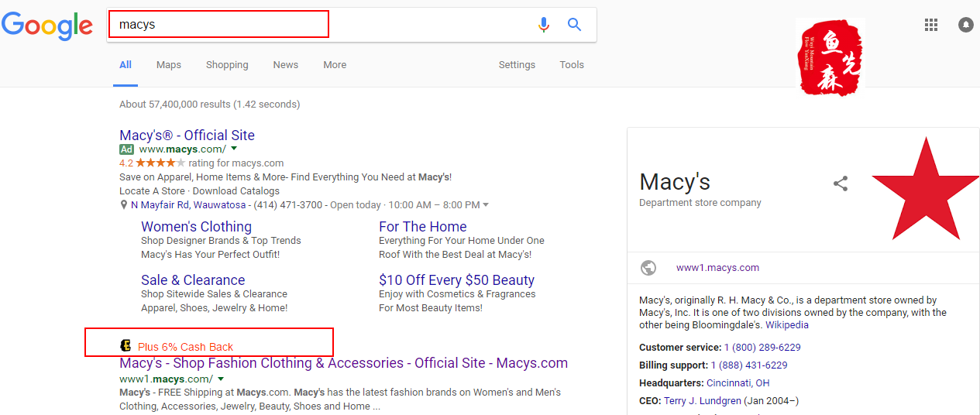Start voice search with microphone icon
This screenshot has width=980, height=415.
tap(544, 25)
